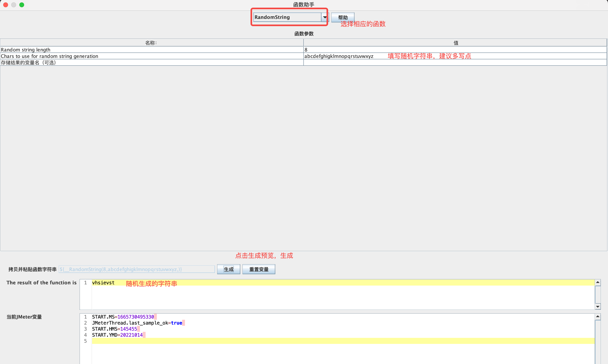The image size is (608, 364).
Task: Click empty line 5 in variables pane
Action: 343,341
